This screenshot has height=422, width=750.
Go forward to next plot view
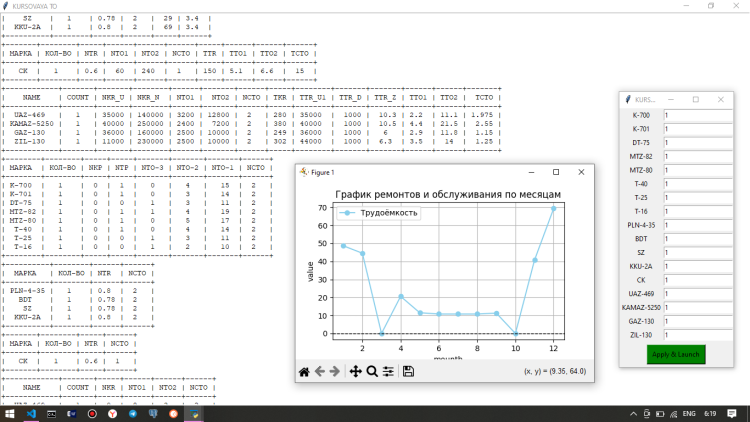point(335,371)
